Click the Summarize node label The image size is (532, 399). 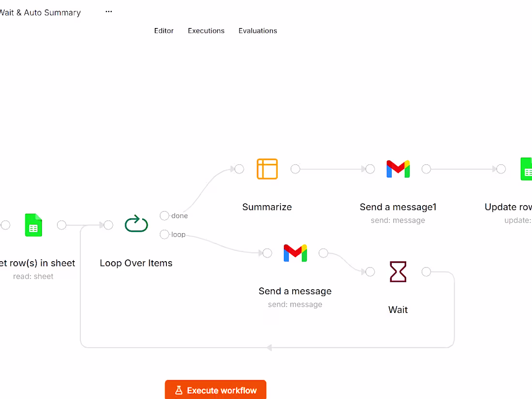tap(267, 207)
